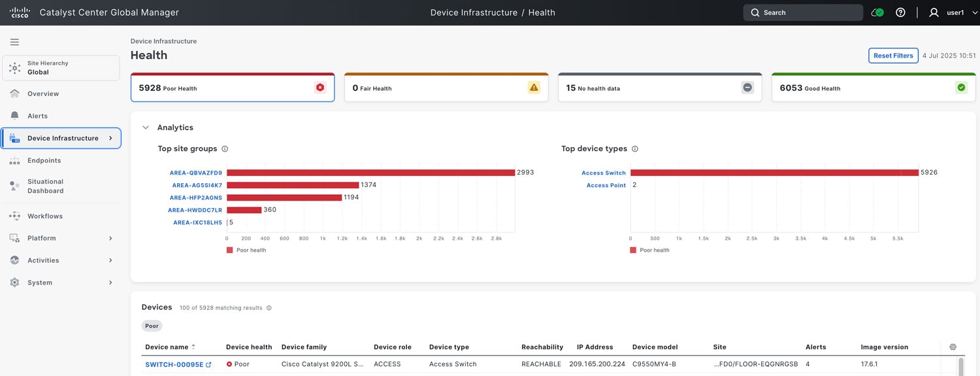Open the AREA-IXC18LH5 site group link
The image size is (980, 376).
pos(198,222)
